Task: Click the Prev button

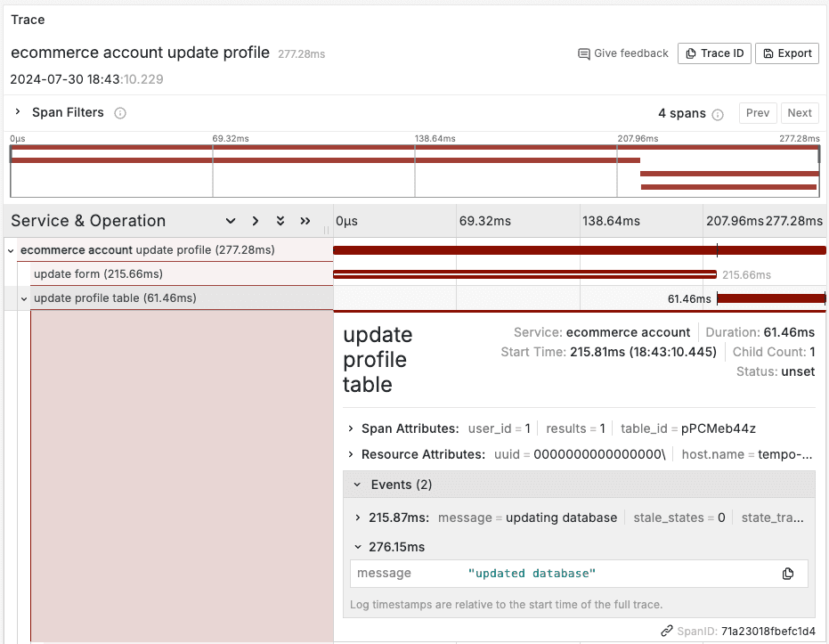Action: click(757, 112)
